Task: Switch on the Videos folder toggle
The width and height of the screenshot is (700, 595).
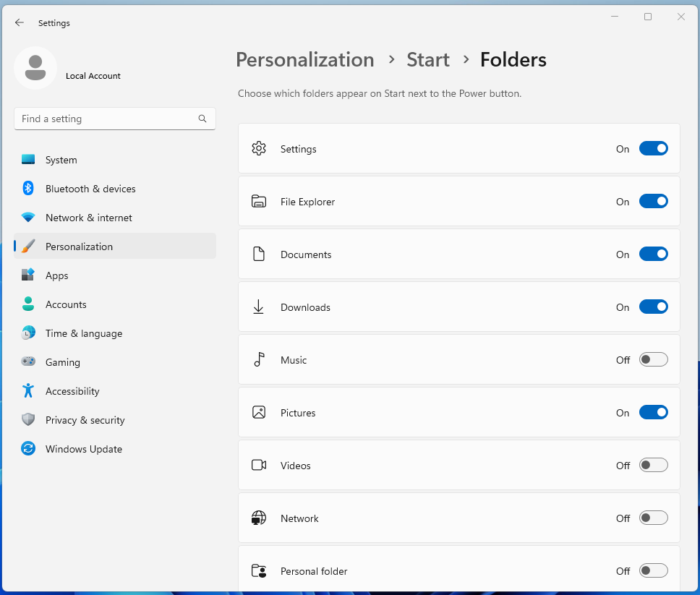Action: click(653, 466)
